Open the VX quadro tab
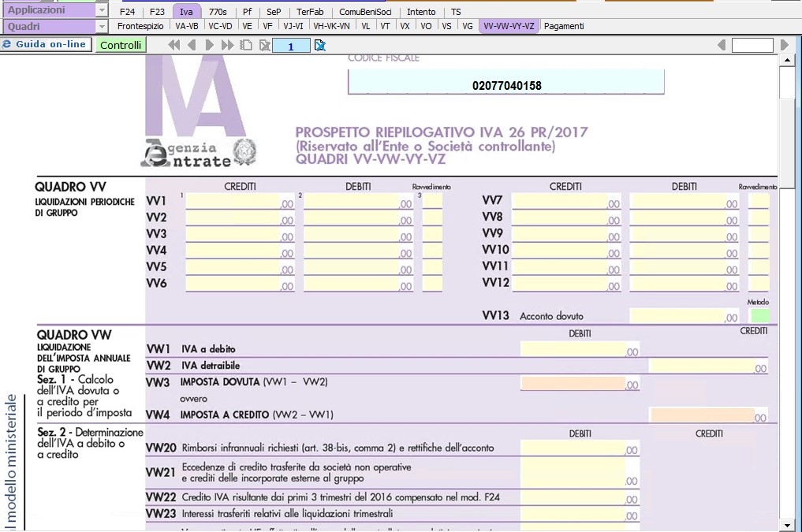This screenshot has height=532, width=802. (x=405, y=26)
